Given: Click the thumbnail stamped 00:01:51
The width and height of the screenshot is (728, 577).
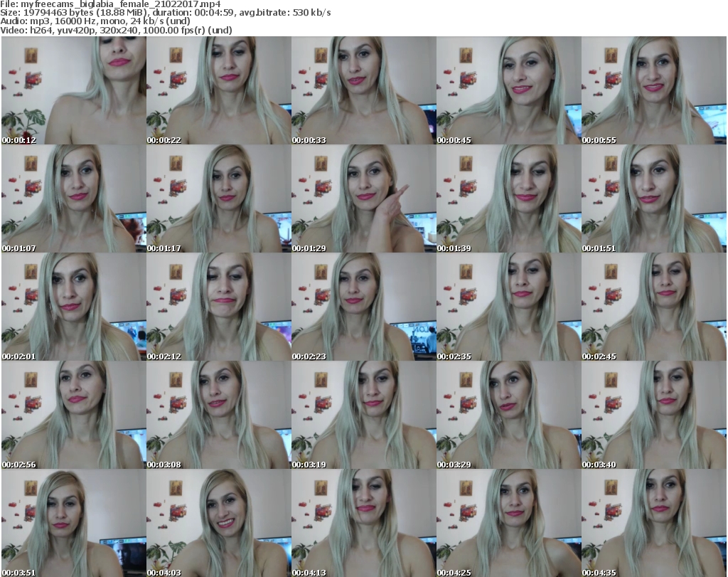Looking at the screenshot, I should (654, 198).
